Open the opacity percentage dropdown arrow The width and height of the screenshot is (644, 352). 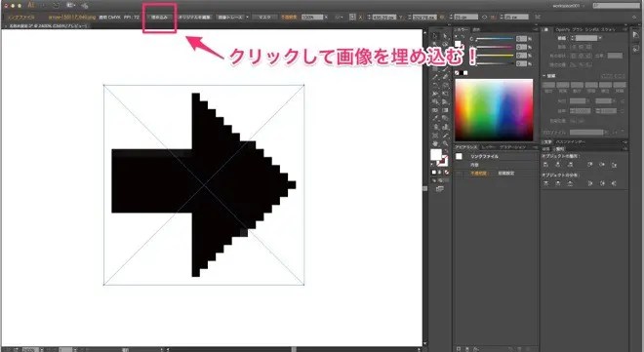coord(326,18)
